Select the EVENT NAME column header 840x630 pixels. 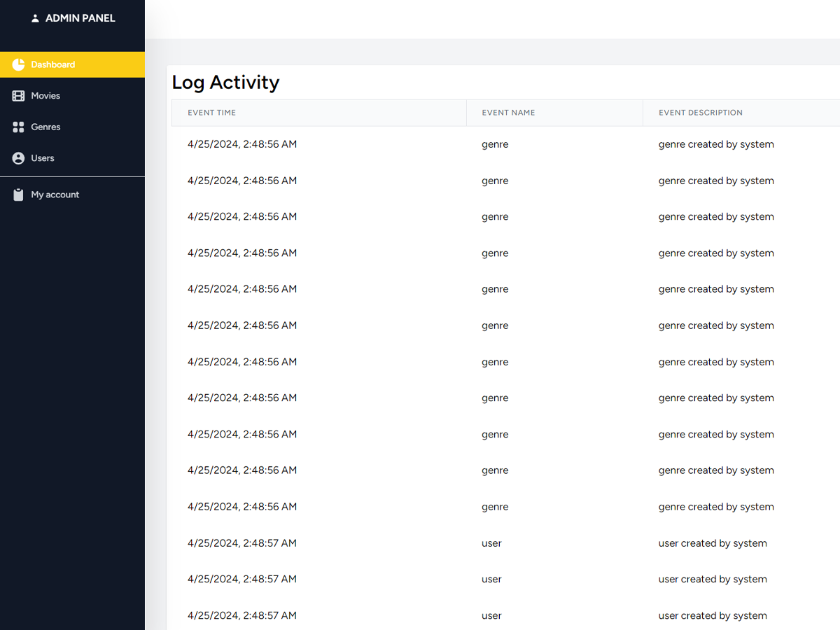point(508,113)
